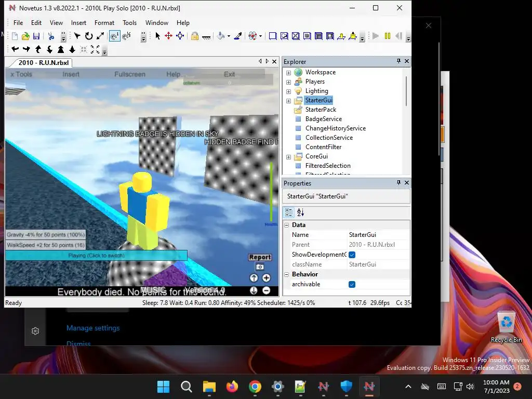
Task: Toggle the 1/5 stud grid magnet icon
Action: (x=127, y=36)
